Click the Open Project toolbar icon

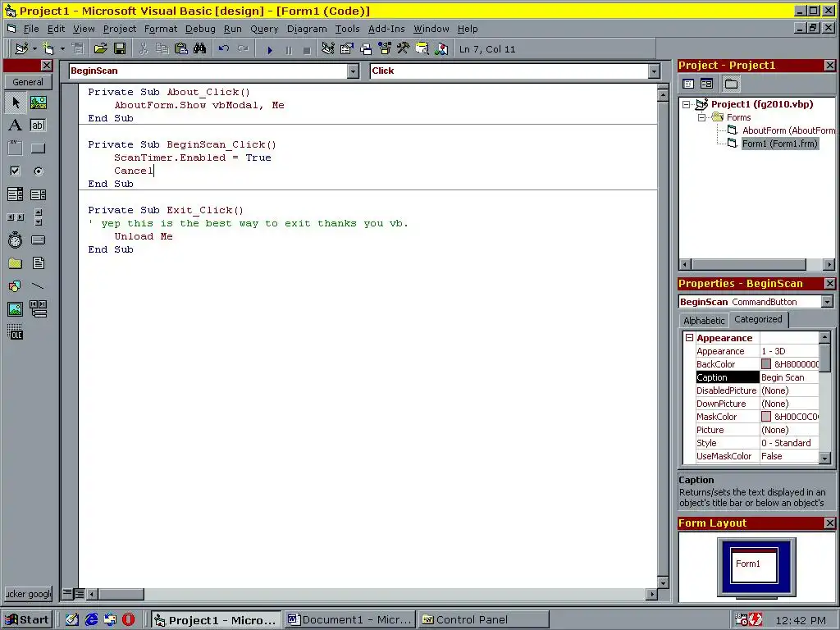point(100,49)
